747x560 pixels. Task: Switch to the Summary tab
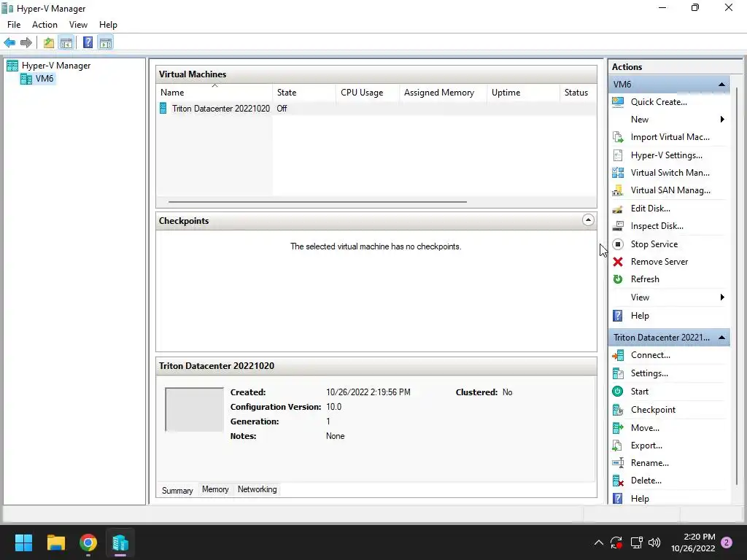(x=177, y=491)
